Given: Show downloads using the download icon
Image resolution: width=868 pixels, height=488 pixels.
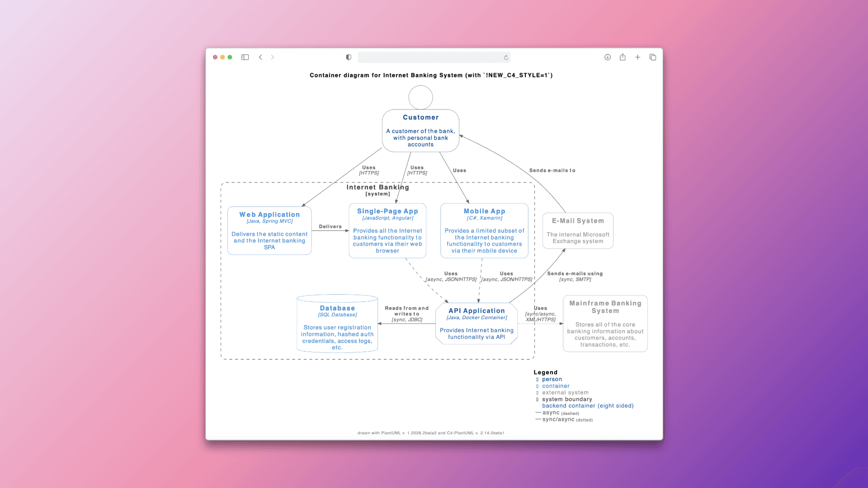Looking at the screenshot, I should point(608,57).
